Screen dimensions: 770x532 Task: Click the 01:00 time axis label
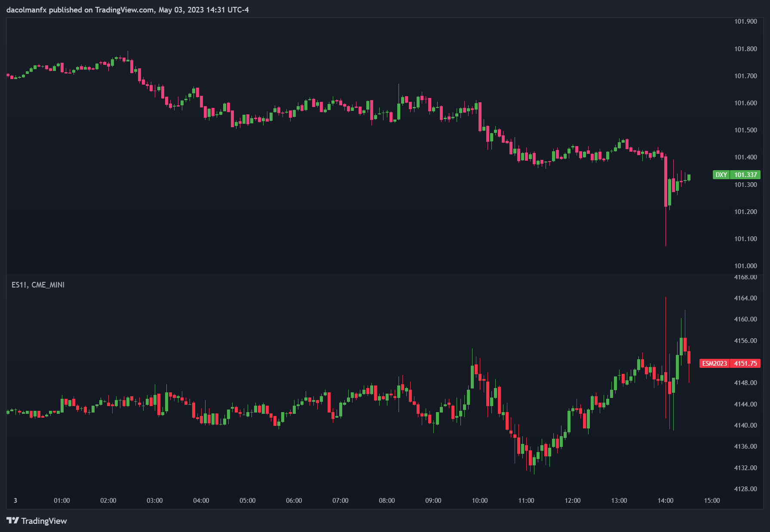point(62,501)
